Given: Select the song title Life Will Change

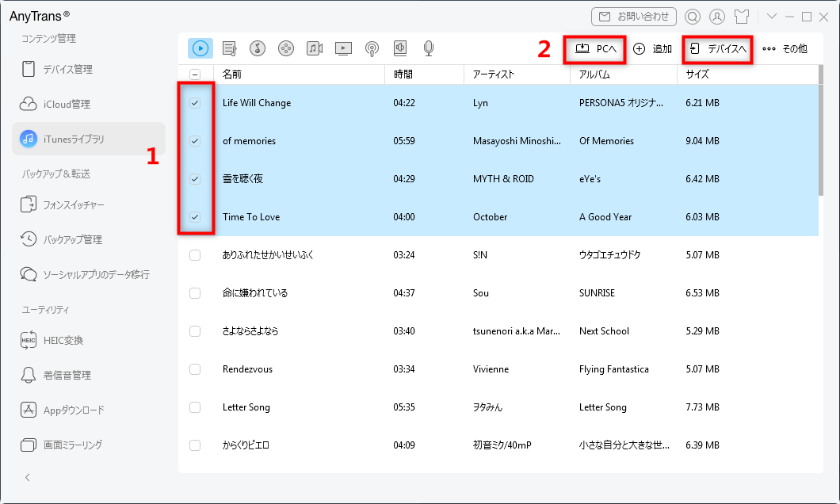Looking at the screenshot, I should [x=257, y=103].
